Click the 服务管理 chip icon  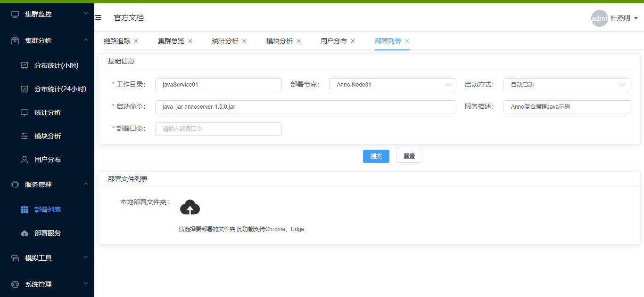15,185
